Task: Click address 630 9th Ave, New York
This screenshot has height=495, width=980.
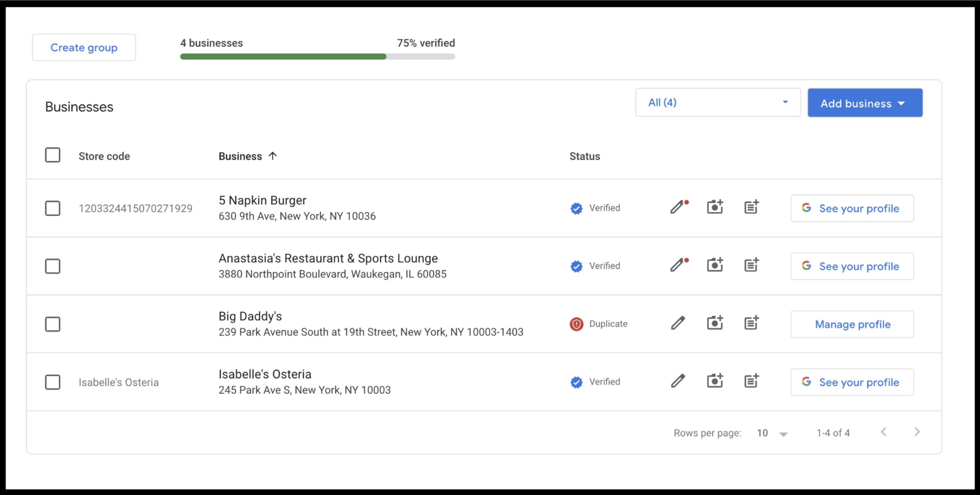Action: pos(297,216)
